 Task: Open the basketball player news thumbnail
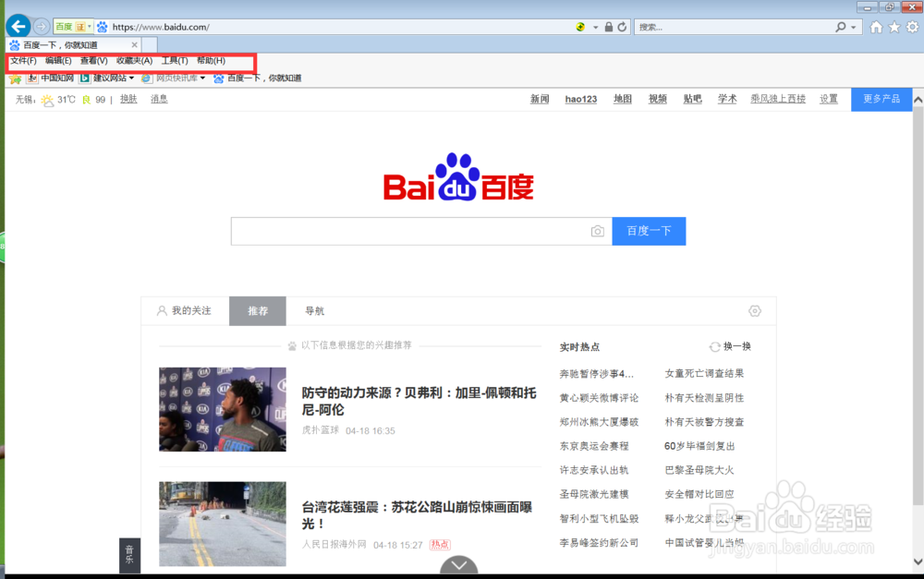coord(223,409)
